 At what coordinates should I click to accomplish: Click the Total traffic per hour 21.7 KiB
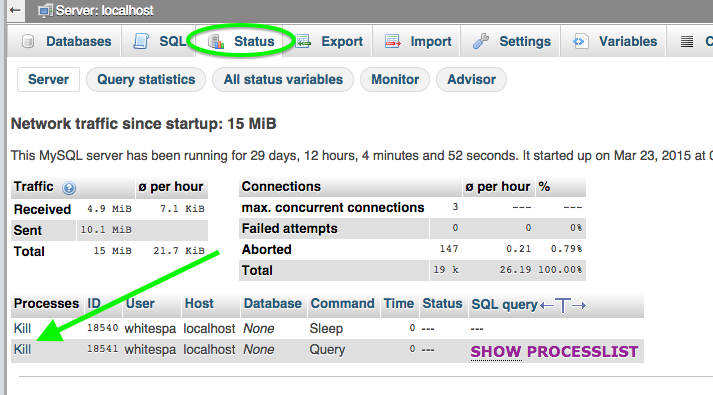tap(179, 250)
